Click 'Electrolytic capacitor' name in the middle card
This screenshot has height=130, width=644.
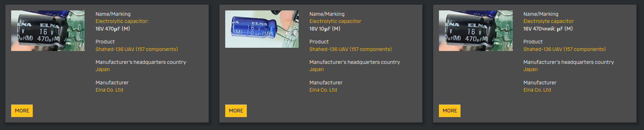335,21
